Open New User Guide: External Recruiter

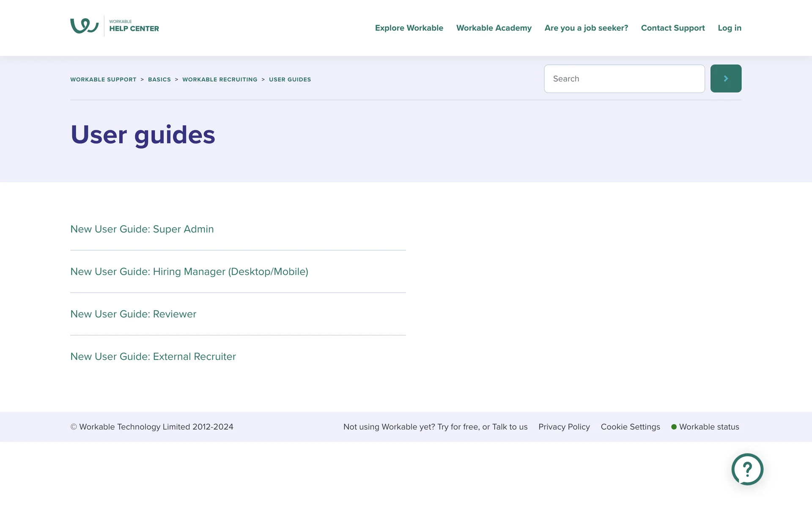click(153, 356)
